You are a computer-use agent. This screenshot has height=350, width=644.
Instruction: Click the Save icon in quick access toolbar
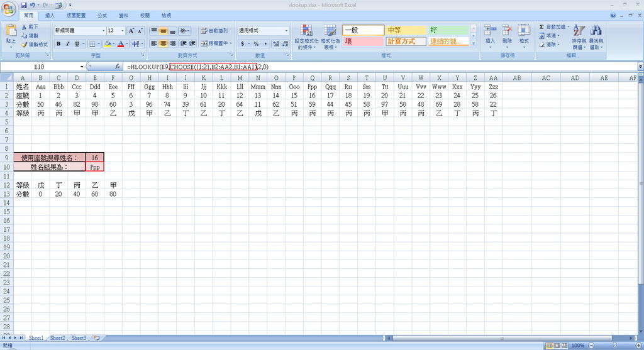(x=24, y=5)
